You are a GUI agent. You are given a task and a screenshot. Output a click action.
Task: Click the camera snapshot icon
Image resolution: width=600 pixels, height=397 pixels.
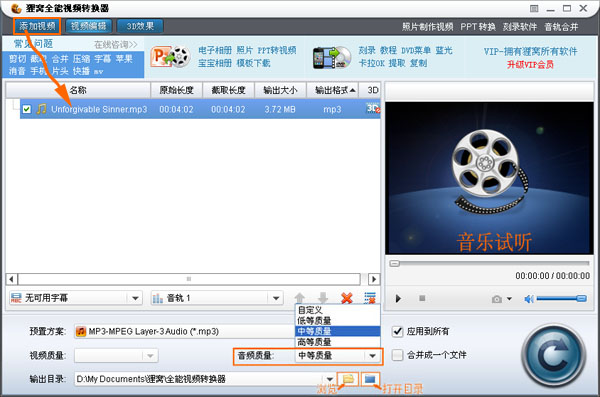[497, 299]
